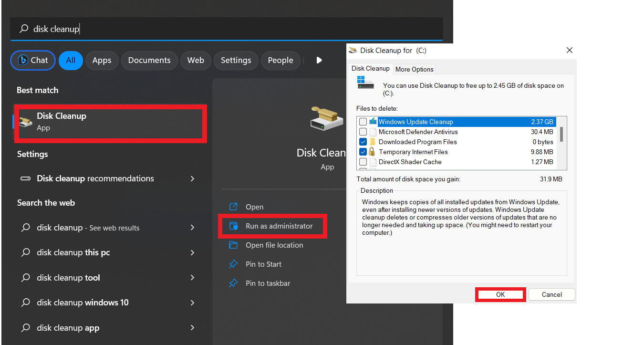Expand the 'disk cleanup tool' chevron

coord(193,278)
